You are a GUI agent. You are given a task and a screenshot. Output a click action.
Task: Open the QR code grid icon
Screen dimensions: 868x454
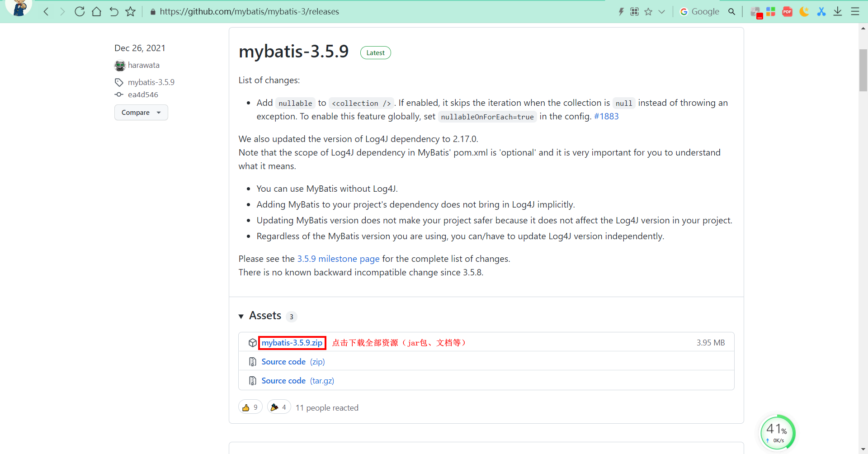[635, 12]
